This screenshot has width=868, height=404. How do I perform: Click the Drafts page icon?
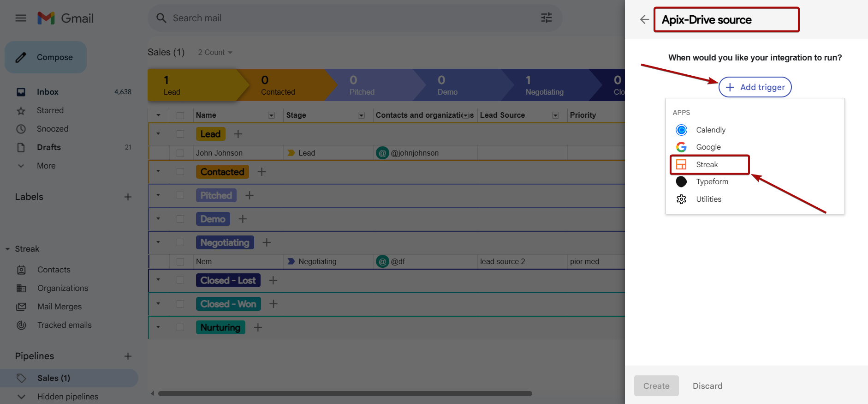click(21, 147)
